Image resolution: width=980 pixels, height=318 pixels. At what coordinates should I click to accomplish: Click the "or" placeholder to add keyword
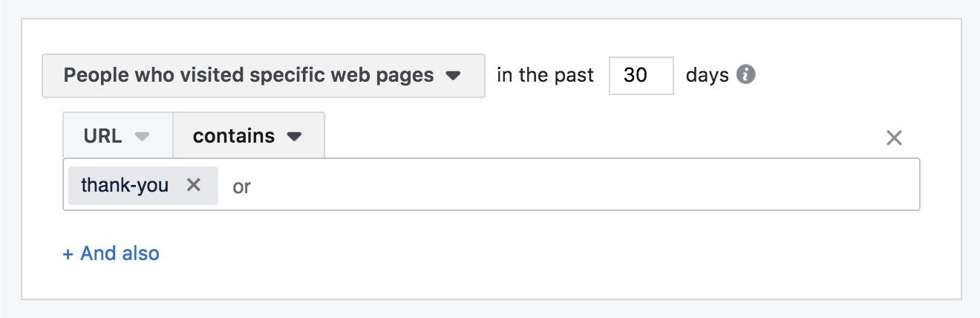click(x=242, y=186)
